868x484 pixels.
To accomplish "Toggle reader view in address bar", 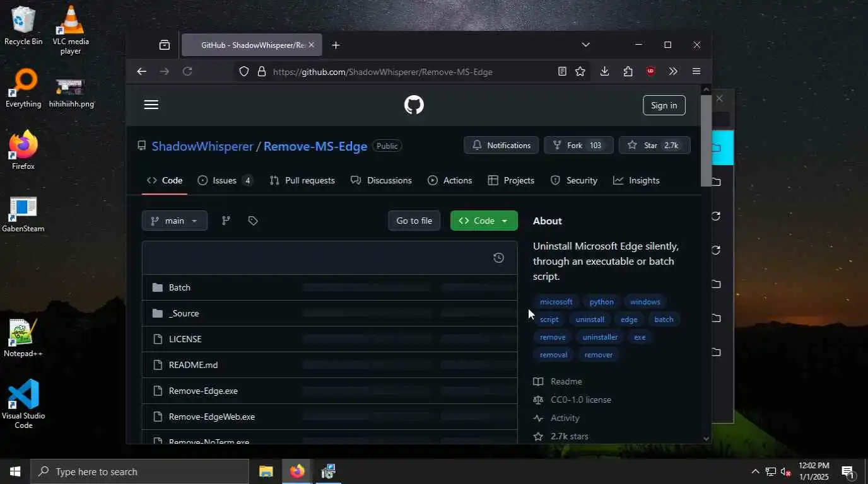I will pyautogui.click(x=562, y=71).
